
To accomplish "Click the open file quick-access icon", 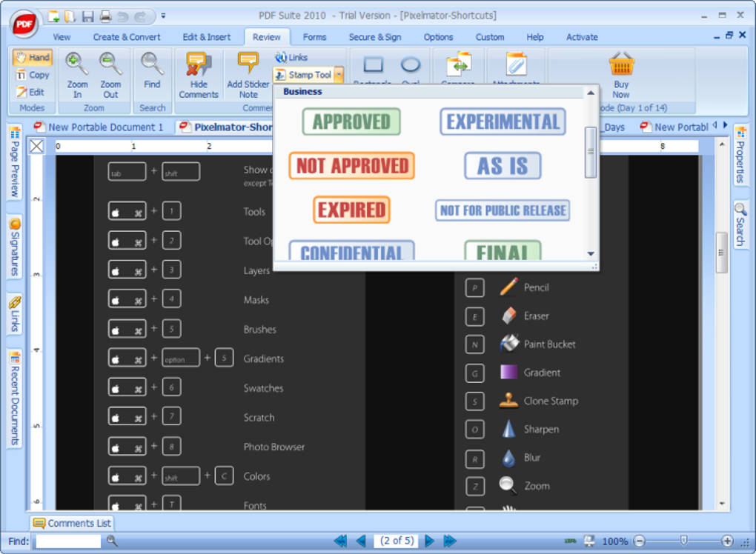I will click(x=70, y=16).
